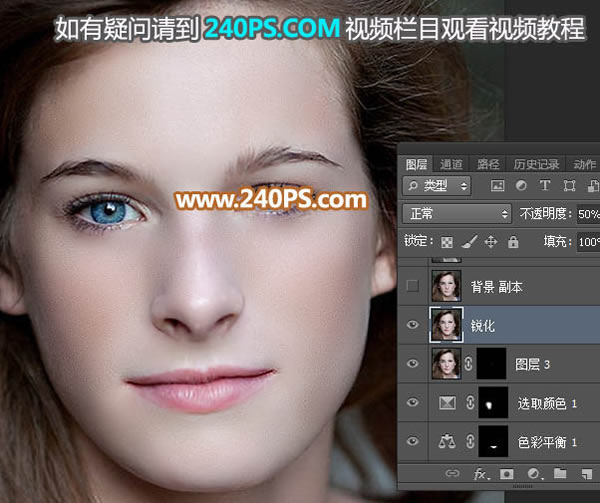Grab the layers panel bottom resize grip

[x=522, y=487]
